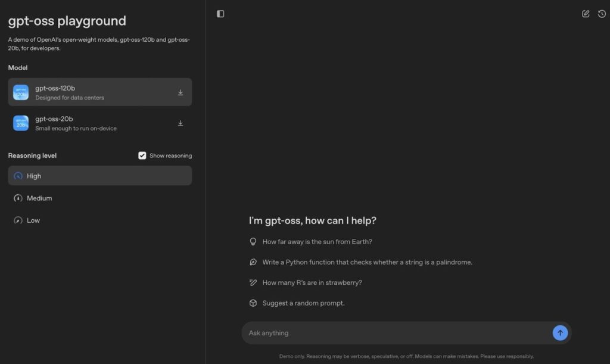This screenshot has height=364, width=610.
Task: Click the pen icon beside the Python prompt
Action: pyautogui.click(x=253, y=262)
